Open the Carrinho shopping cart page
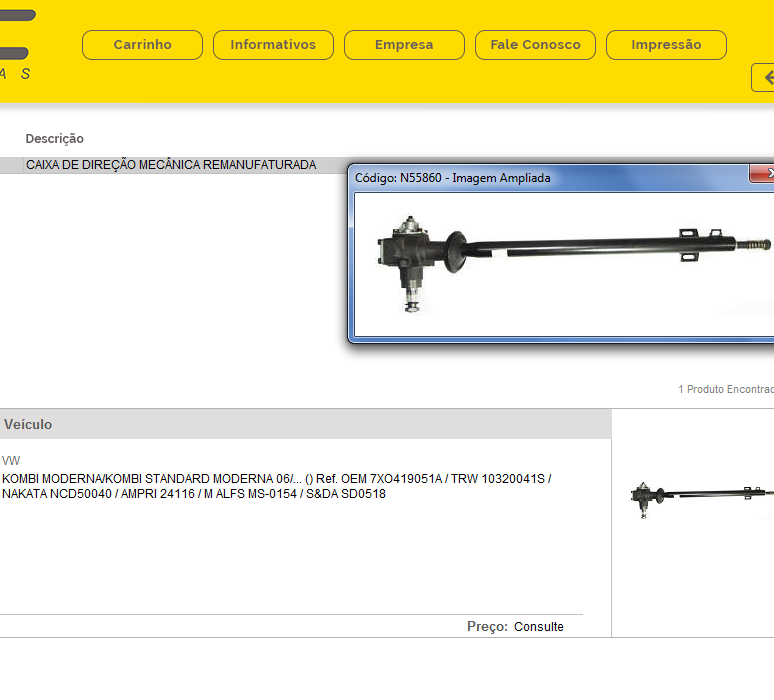This screenshot has width=774, height=700. click(142, 45)
